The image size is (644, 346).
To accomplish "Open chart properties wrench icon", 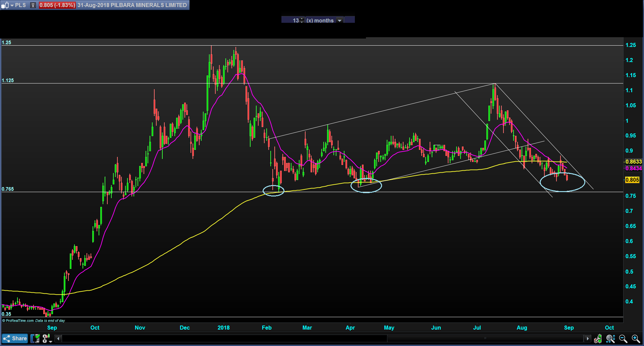I will [x=598, y=339].
